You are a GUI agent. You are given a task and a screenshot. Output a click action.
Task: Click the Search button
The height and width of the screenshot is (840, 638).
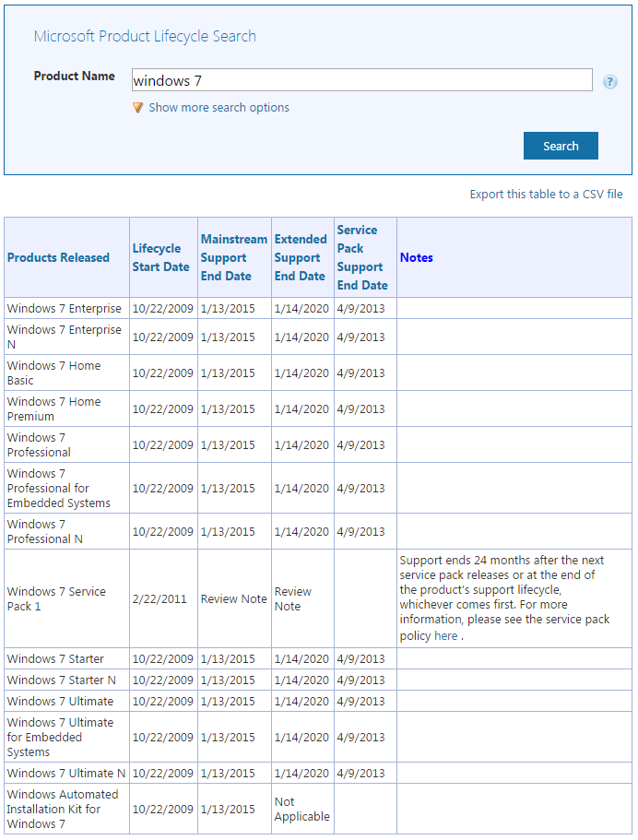[561, 146]
